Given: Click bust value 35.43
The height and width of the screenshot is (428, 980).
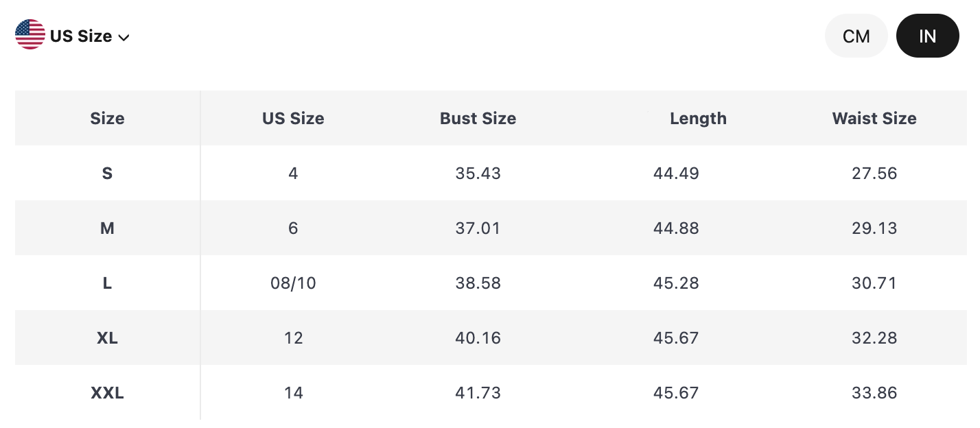Looking at the screenshot, I should pyautogui.click(x=478, y=174).
